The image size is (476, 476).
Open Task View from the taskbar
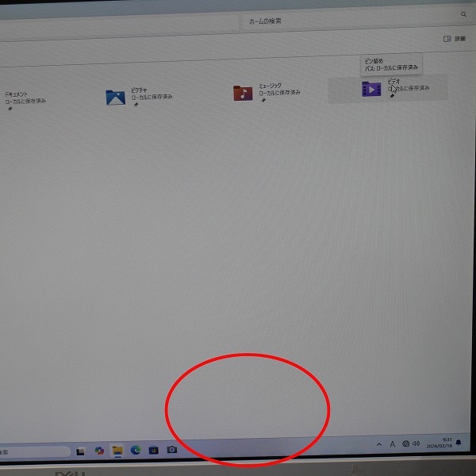(x=81, y=451)
